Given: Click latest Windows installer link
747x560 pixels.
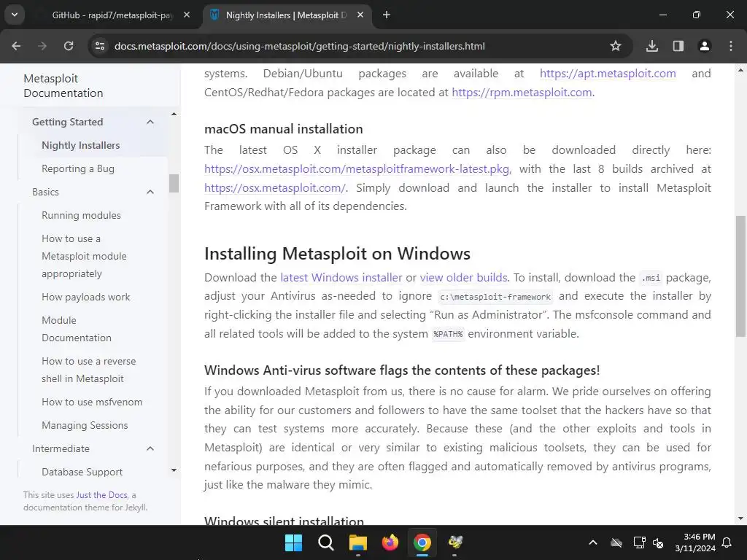Looking at the screenshot, I should coord(341,278).
